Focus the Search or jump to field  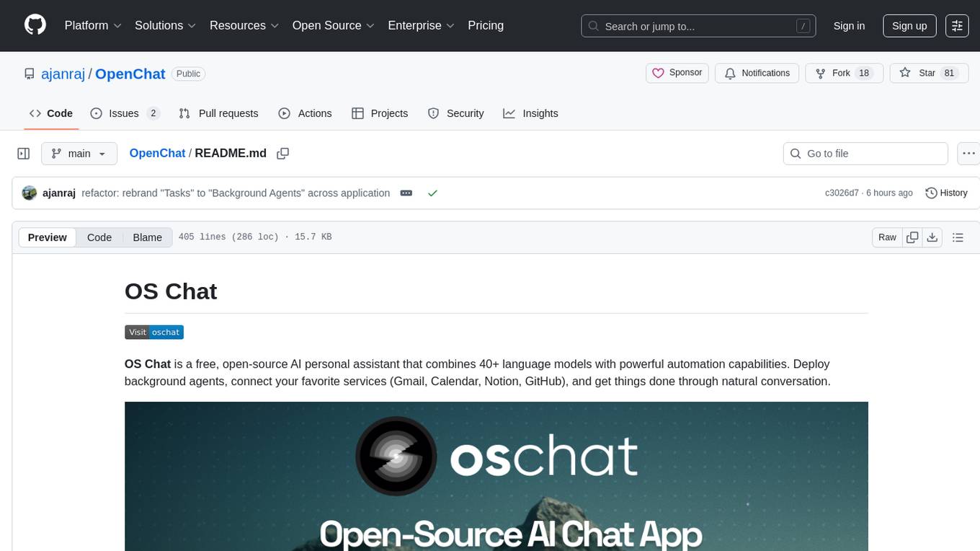coord(698,26)
